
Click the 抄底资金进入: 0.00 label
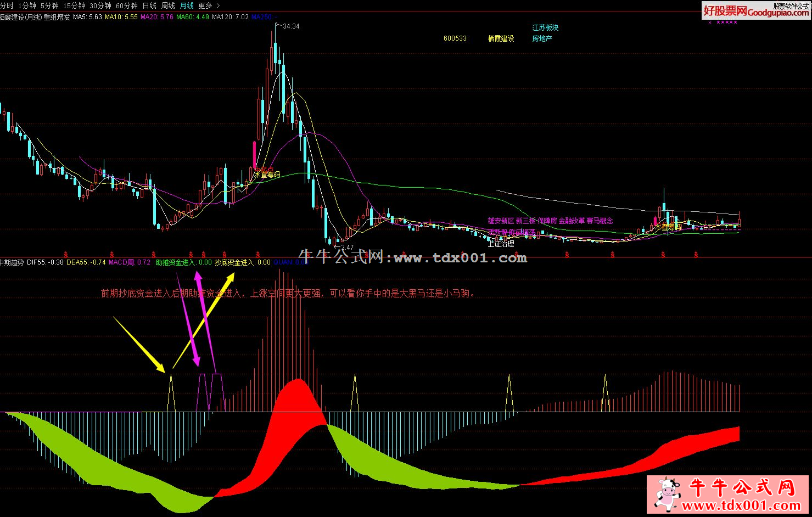(242, 262)
